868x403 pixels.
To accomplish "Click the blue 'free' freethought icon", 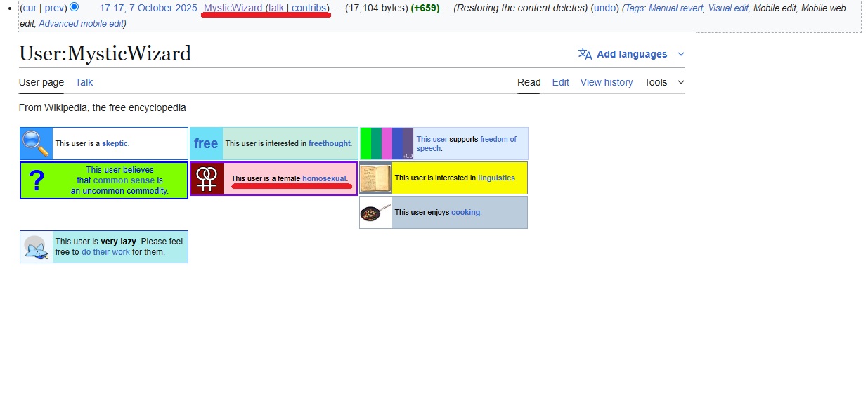I will [206, 143].
